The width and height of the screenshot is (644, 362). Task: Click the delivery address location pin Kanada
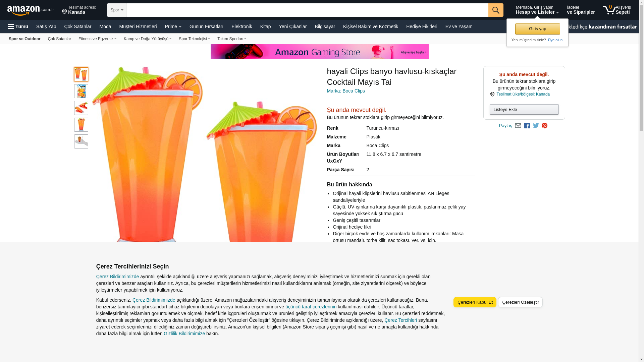click(79, 10)
